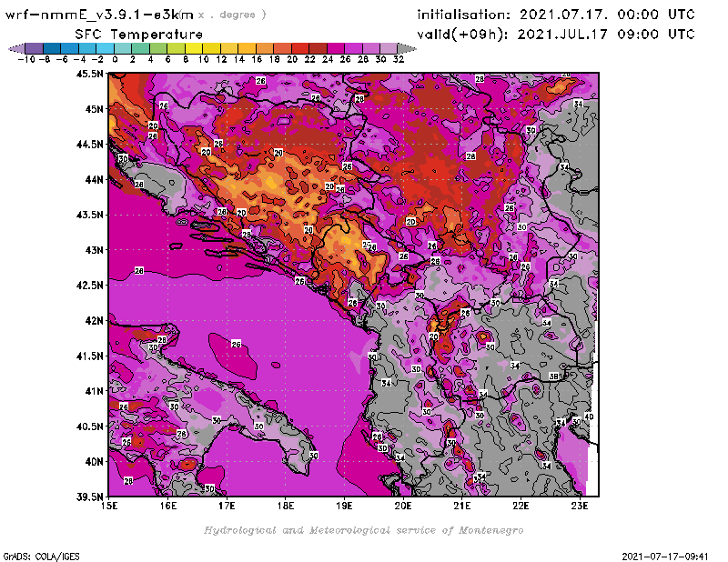Screen dimensions: 728x562
Task: Click the '24' value under the color legend
Action: (328, 59)
